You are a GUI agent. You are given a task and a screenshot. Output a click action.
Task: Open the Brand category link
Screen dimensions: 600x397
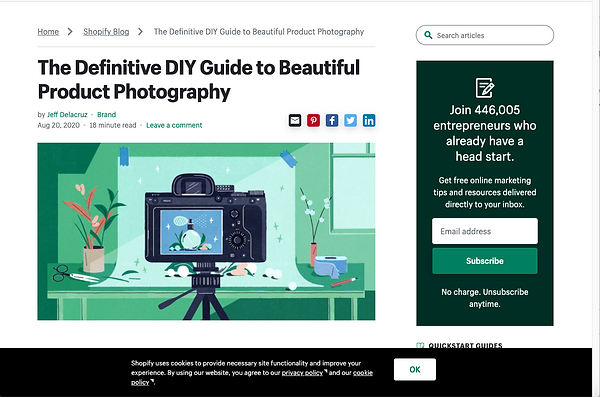pos(106,114)
